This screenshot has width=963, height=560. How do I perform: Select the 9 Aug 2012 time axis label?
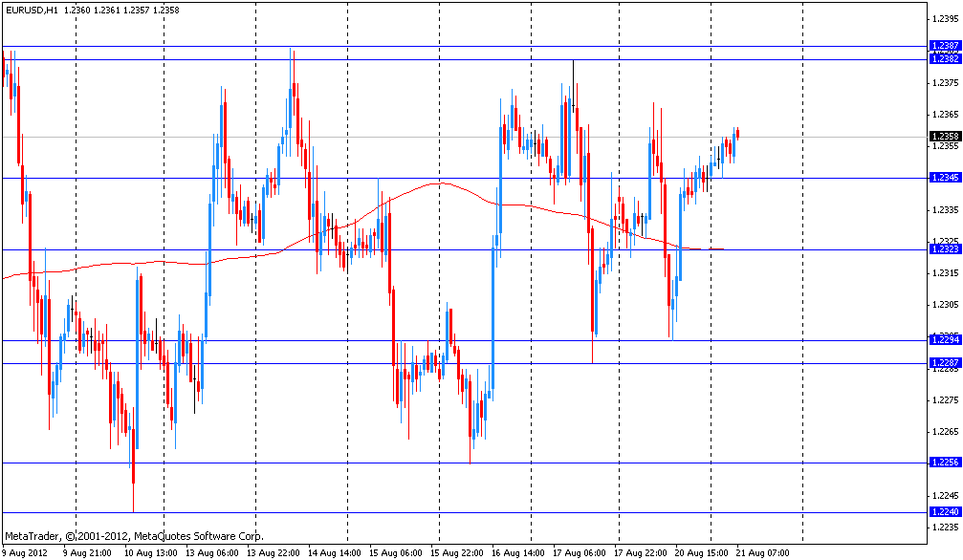click(x=26, y=552)
